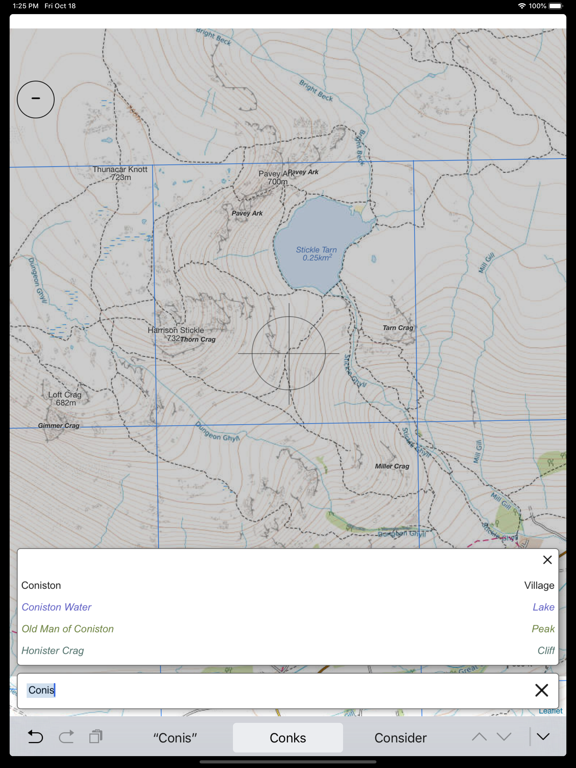Tap the Tarn Crag label
Image resolution: width=576 pixels, height=768 pixels.
pos(398,328)
